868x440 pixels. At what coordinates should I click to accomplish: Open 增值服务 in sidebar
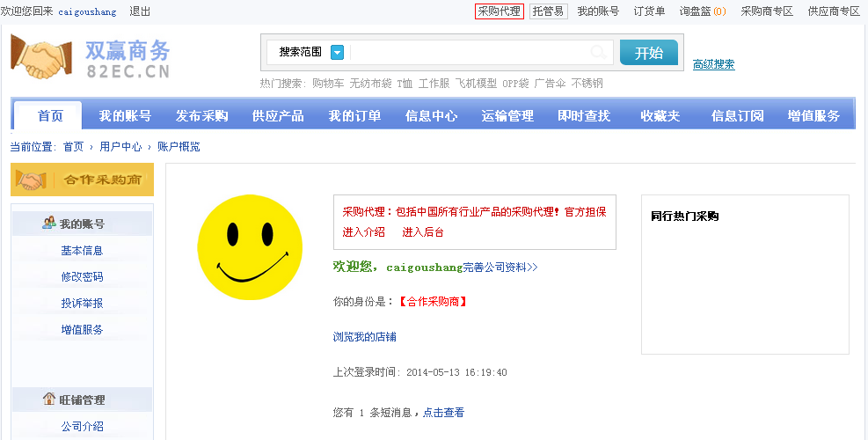click(82, 330)
